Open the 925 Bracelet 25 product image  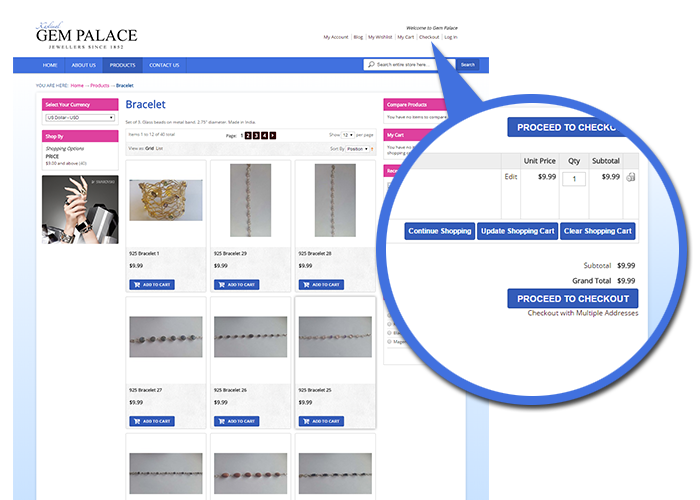(335, 337)
